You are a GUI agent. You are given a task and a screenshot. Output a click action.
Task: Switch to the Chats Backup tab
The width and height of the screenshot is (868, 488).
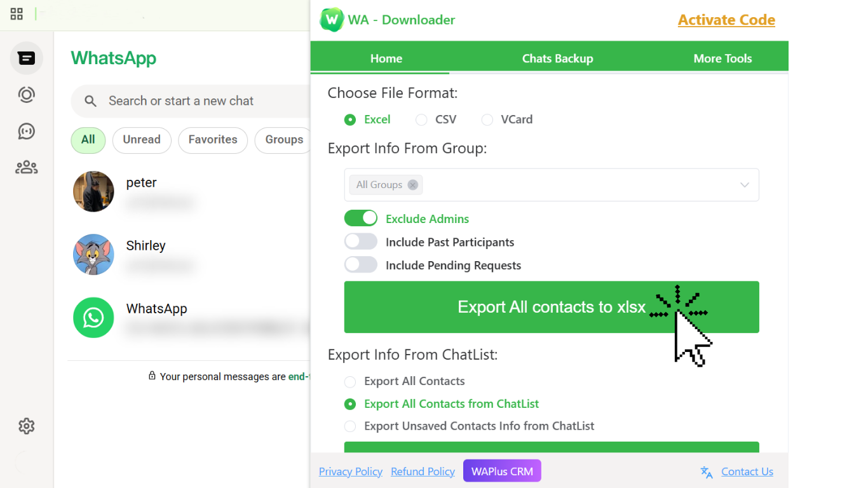[x=557, y=58]
